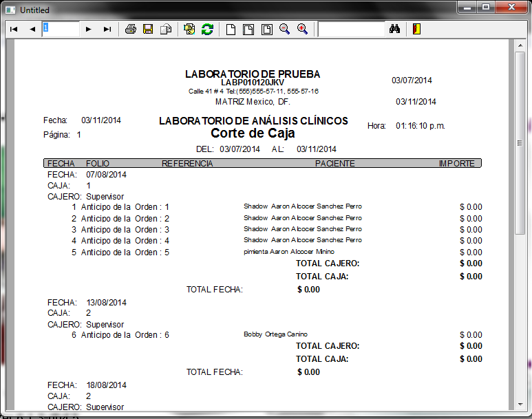This screenshot has height=419, width=532.
Task: Select the first page layout view icon
Action: click(231, 29)
